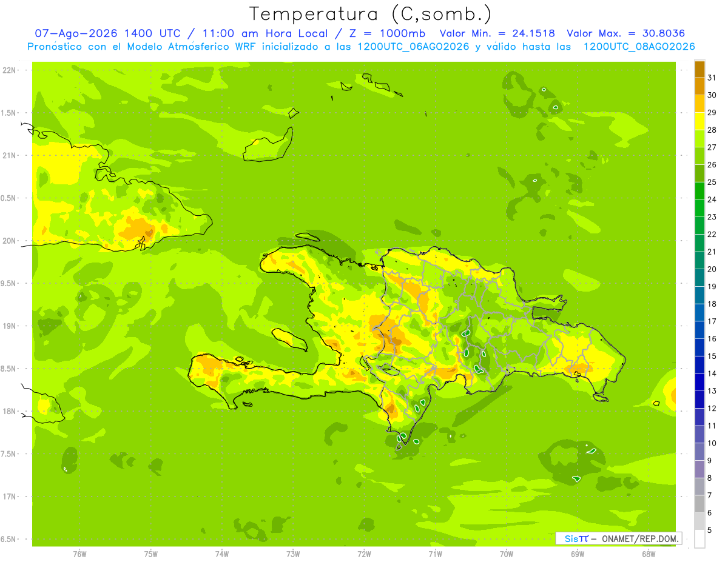Click legend value 24
728x562 pixels.
(712, 199)
